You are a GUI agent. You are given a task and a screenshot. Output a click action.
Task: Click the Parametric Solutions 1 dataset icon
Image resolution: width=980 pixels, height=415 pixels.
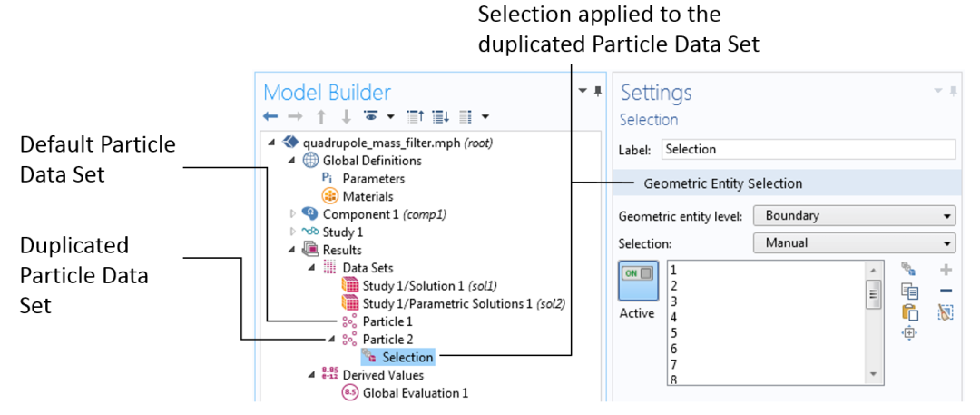(350, 304)
